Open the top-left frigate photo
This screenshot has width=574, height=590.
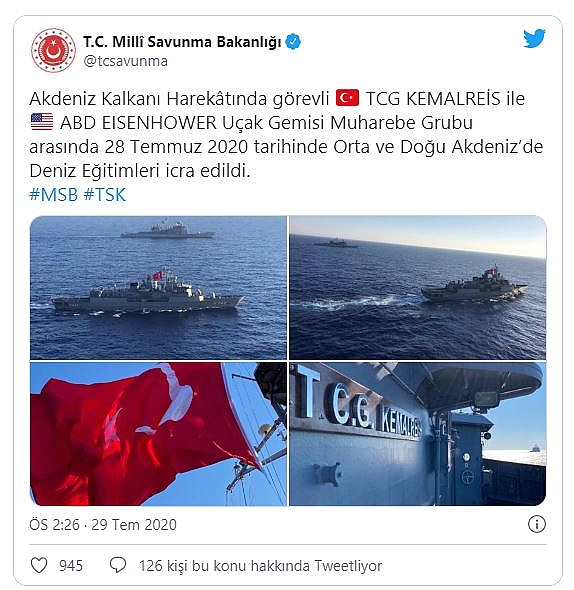coord(158,287)
